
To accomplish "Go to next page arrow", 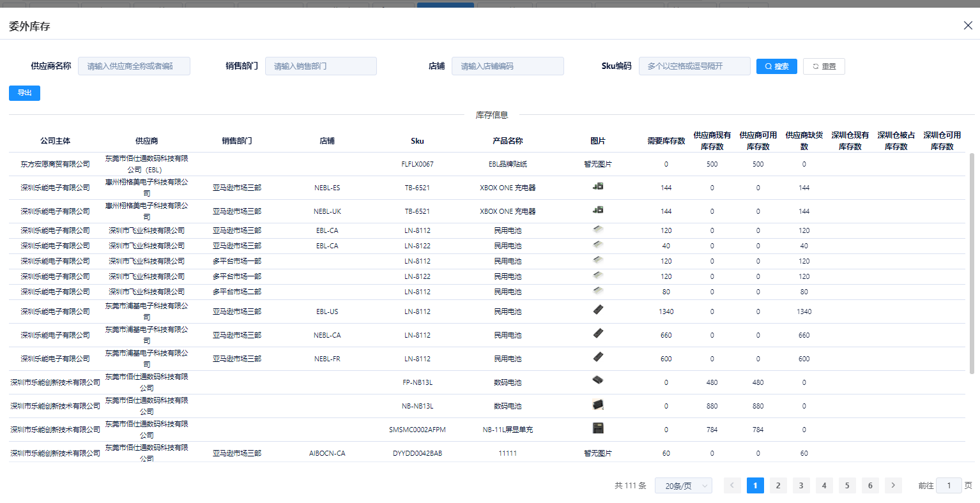I will [x=893, y=486].
